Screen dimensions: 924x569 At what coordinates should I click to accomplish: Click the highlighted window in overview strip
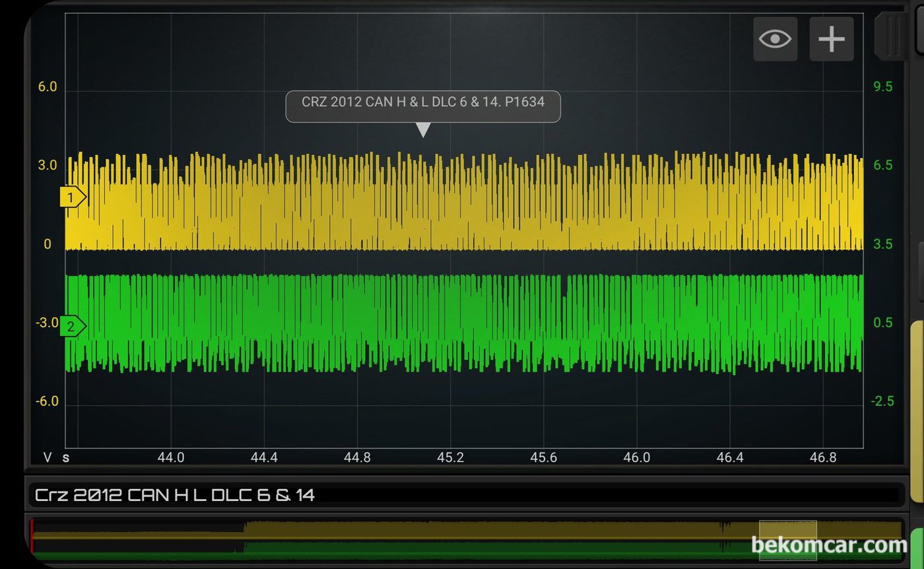point(787,539)
